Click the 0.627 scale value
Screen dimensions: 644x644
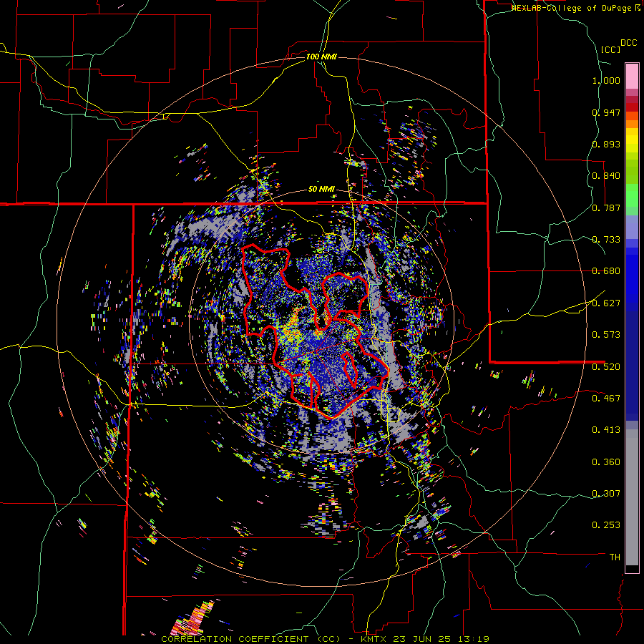(606, 303)
